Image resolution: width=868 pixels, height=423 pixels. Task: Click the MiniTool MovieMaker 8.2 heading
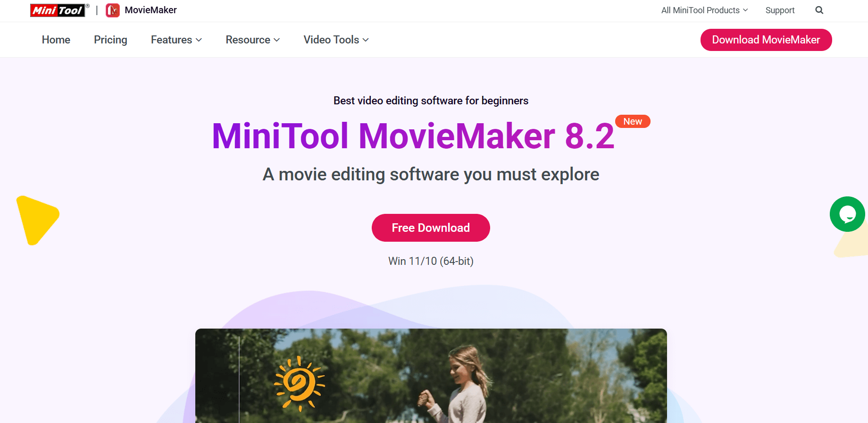pos(413,136)
